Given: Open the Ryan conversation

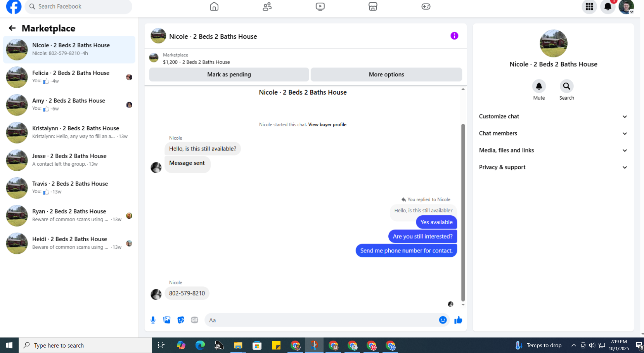Looking at the screenshot, I should coord(69,215).
